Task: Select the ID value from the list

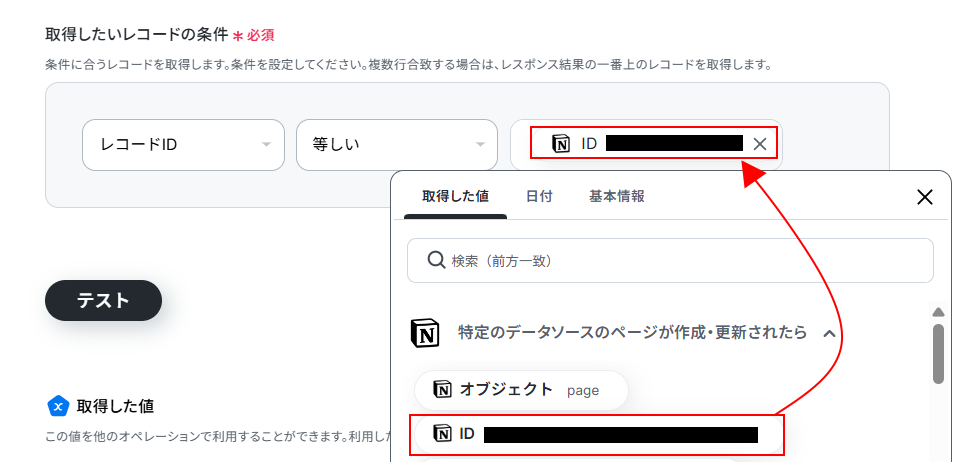Action: (596, 434)
